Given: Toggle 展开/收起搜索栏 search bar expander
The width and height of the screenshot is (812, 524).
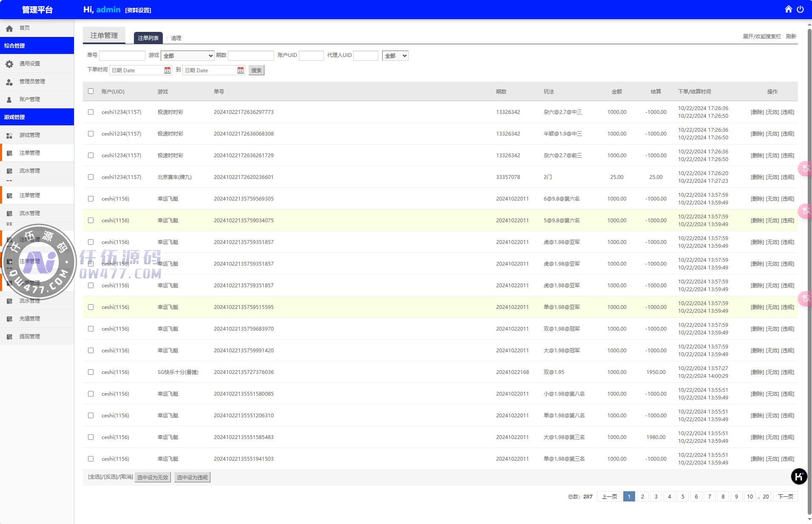Looking at the screenshot, I should tap(761, 37).
